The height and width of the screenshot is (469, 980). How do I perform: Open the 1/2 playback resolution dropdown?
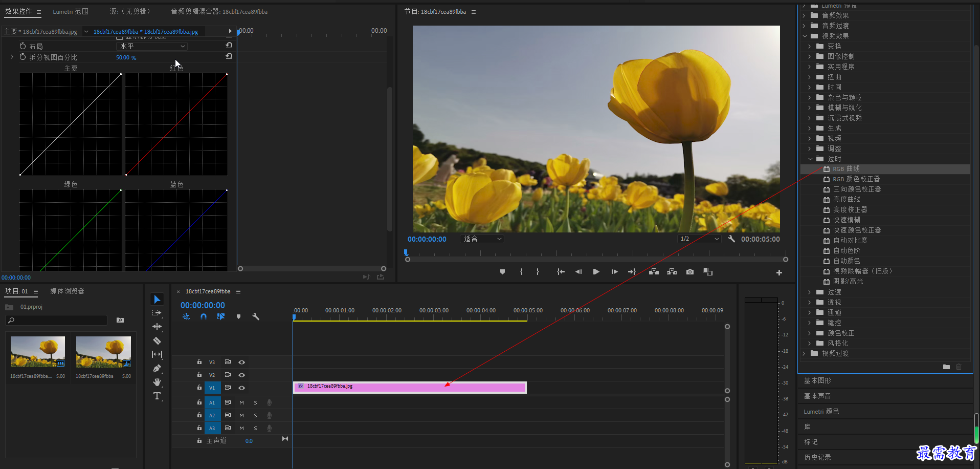point(699,239)
